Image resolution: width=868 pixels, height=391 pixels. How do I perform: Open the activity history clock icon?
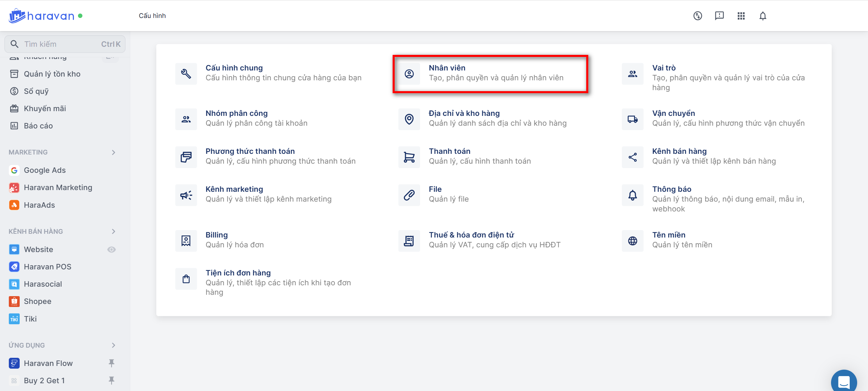(697, 16)
